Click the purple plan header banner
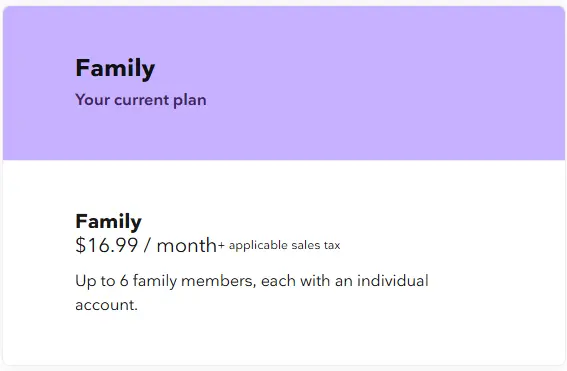This screenshot has height=371, width=567. pyautogui.click(x=284, y=83)
